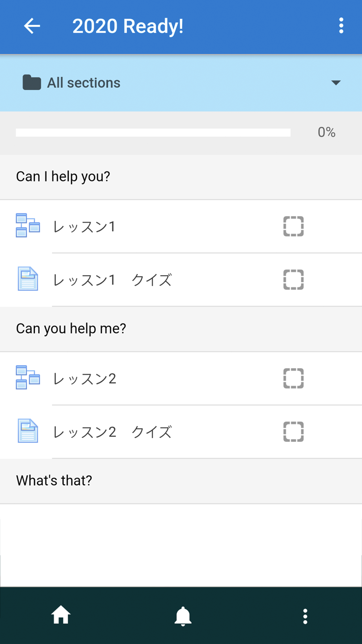Click the レッスン2 lesson activity icon
The width and height of the screenshot is (362, 644).
click(x=28, y=377)
